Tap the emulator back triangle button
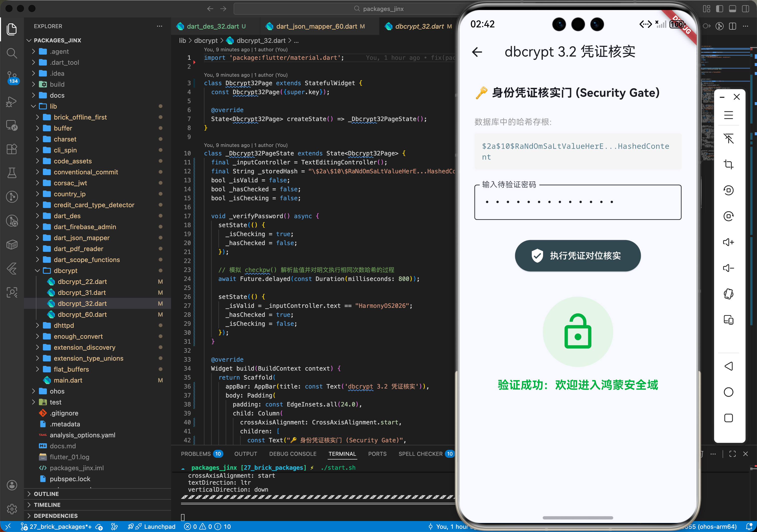757x532 pixels. (728, 366)
